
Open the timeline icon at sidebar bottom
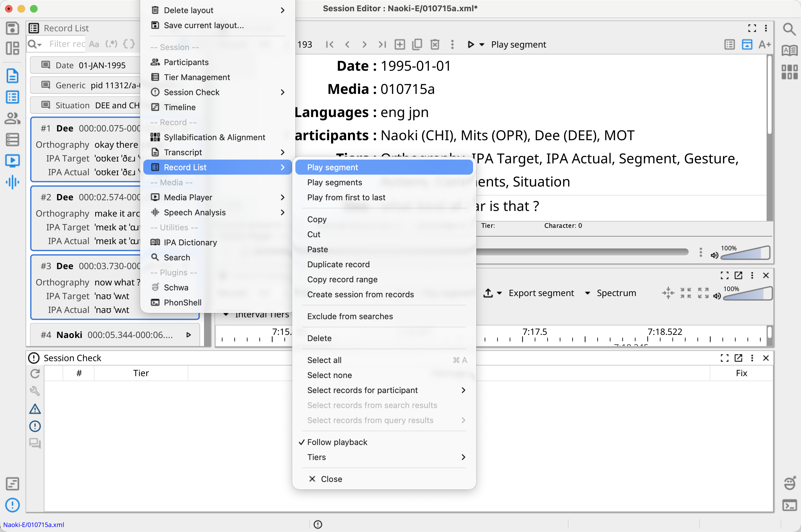click(13, 484)
